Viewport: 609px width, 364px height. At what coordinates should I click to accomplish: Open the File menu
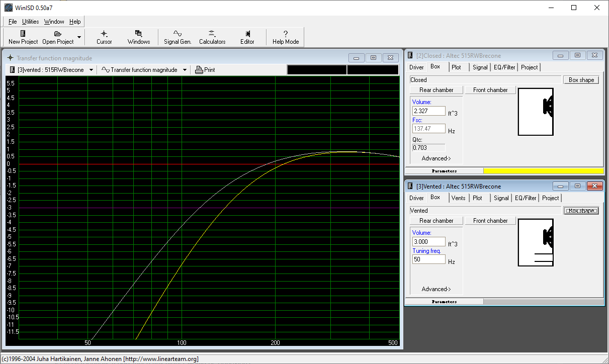point(13,22)
